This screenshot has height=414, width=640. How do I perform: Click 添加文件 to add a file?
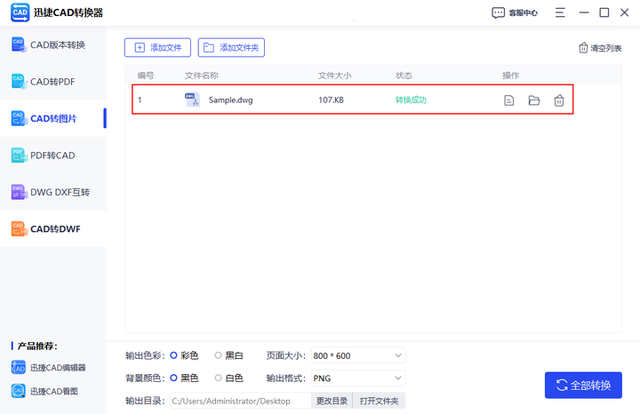[158, 48]
